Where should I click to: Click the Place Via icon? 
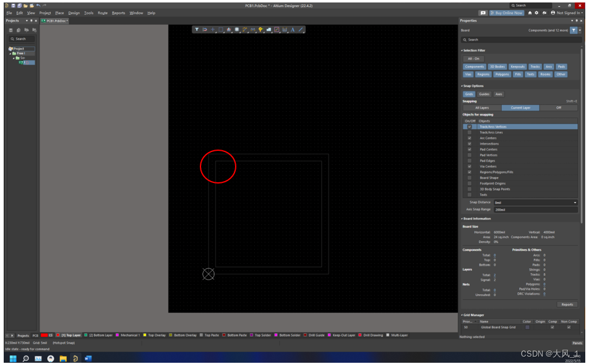[260, 30]
